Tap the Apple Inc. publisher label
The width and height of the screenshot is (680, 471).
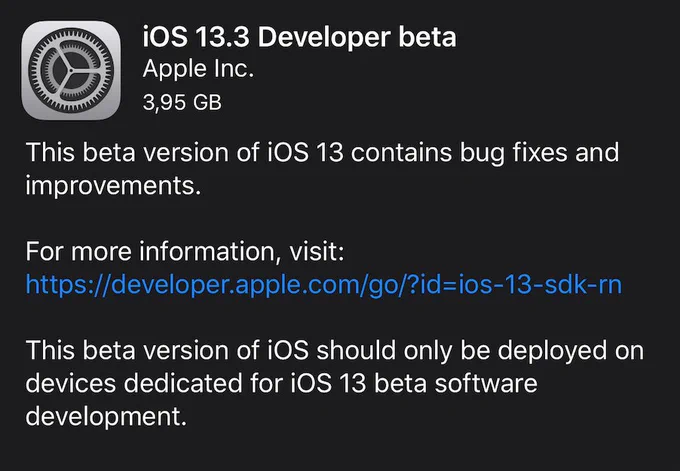coord(198,70)
